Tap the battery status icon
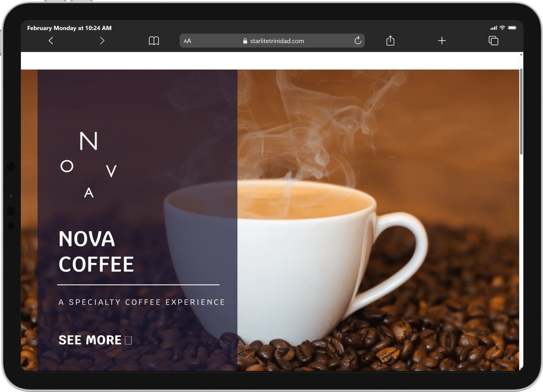 (512, 28)
